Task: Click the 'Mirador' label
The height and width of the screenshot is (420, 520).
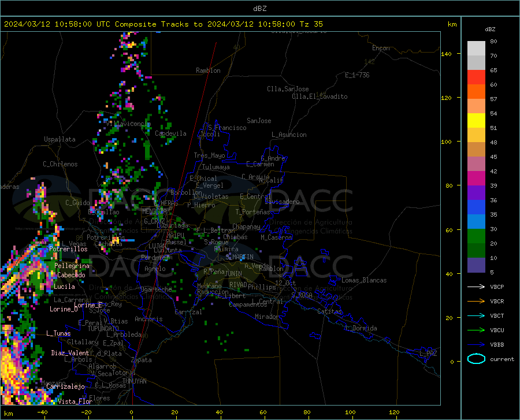Action: (267, 317)
